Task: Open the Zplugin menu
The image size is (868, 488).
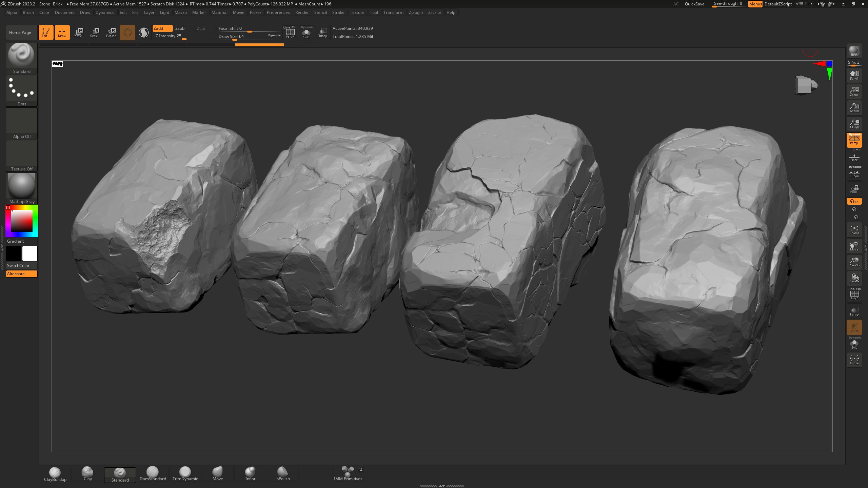Action: point(415,13)
